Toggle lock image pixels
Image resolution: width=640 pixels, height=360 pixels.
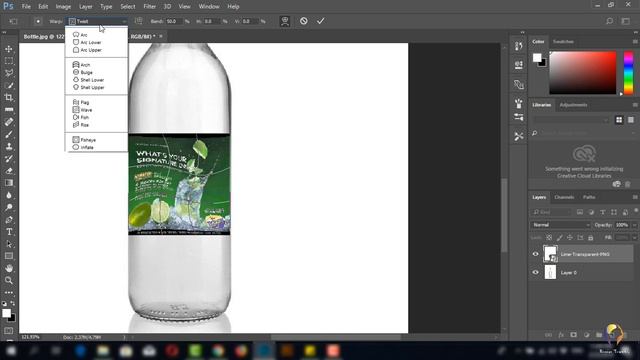[x=560, y=238]
